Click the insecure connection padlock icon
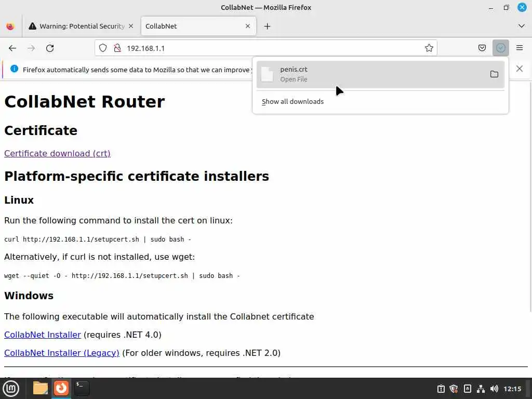The image size is (532, 399). tap(117, 48)
